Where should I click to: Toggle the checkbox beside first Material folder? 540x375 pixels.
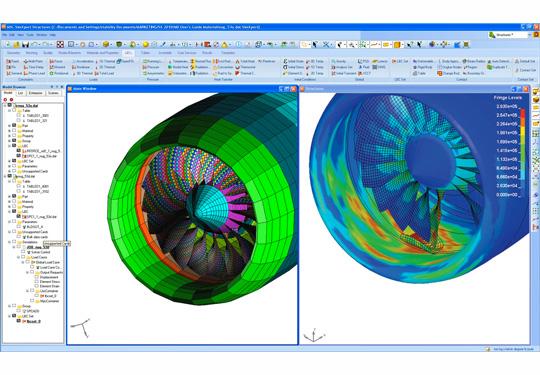[x=14, y=131]
